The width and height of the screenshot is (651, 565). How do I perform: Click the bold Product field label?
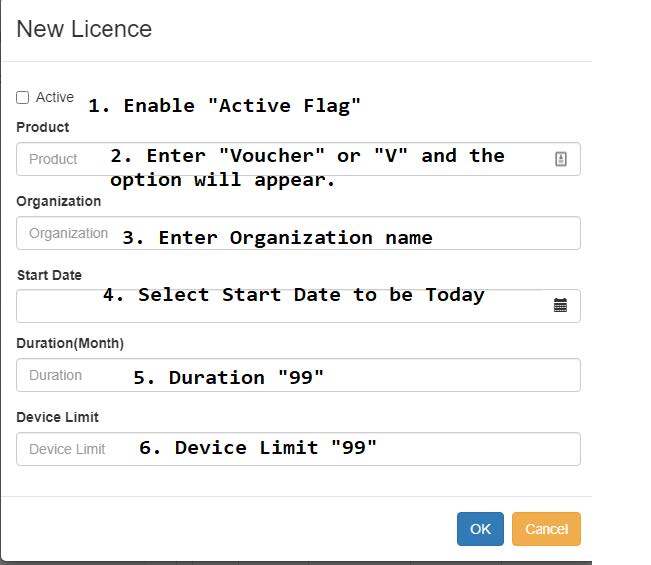click(x=43, y=127)
